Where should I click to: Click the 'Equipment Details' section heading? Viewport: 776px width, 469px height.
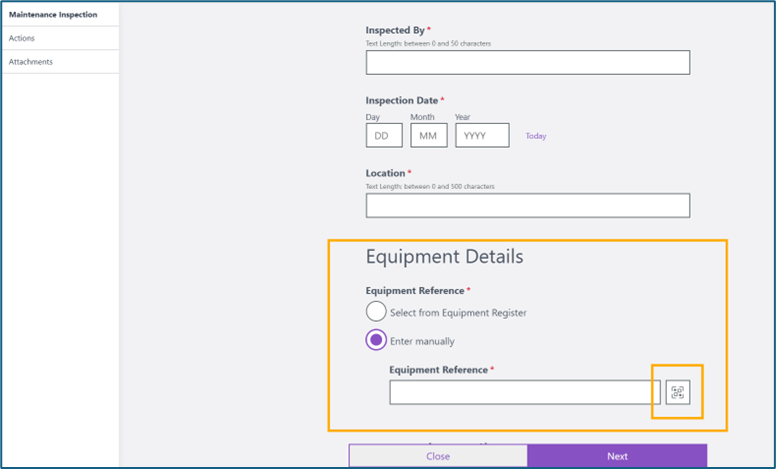pyautogui.click(x=444, y=257)
